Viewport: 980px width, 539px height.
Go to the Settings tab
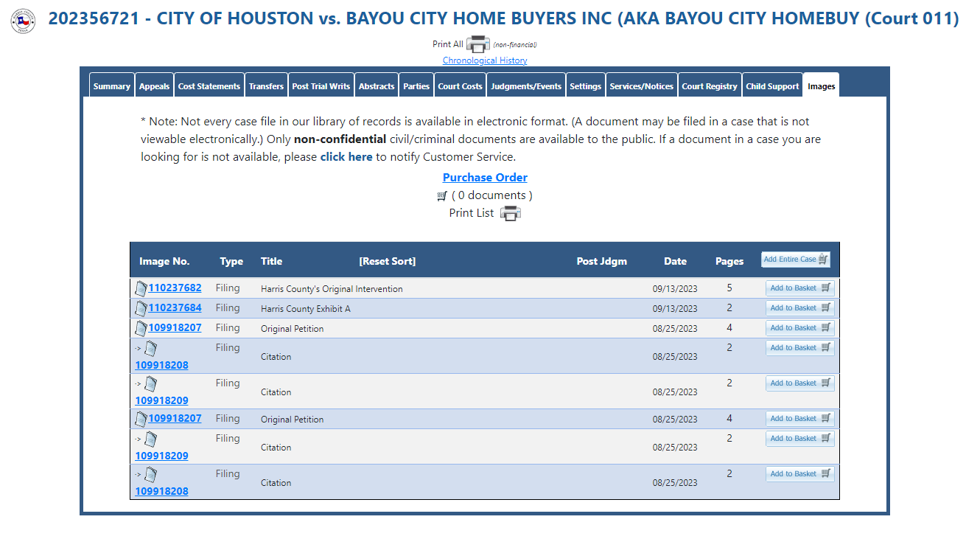[x=586, y=86]
